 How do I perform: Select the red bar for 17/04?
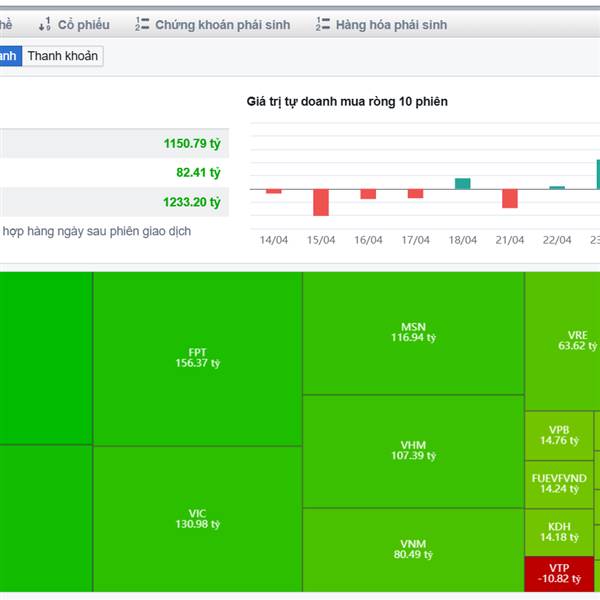(x=416, y=194)
